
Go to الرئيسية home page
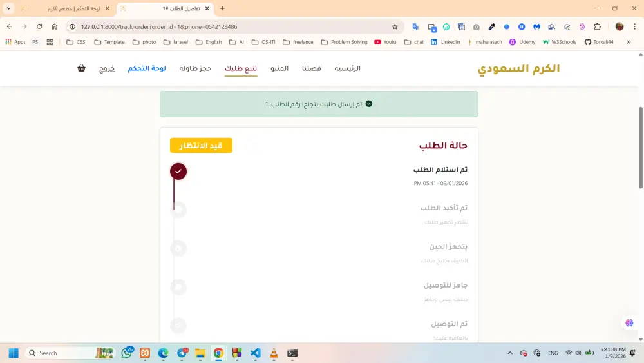click(347, 68)
